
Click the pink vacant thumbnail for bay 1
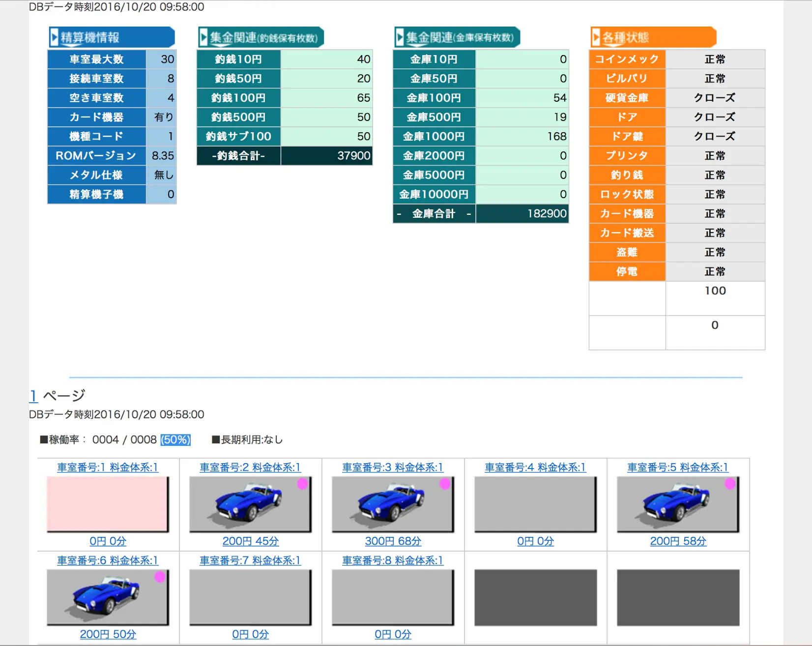point(108,504)
